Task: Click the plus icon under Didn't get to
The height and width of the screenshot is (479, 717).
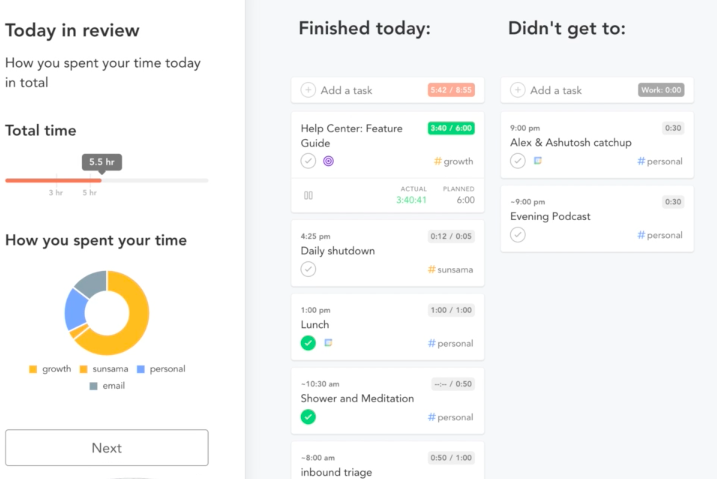Action: 518,90
